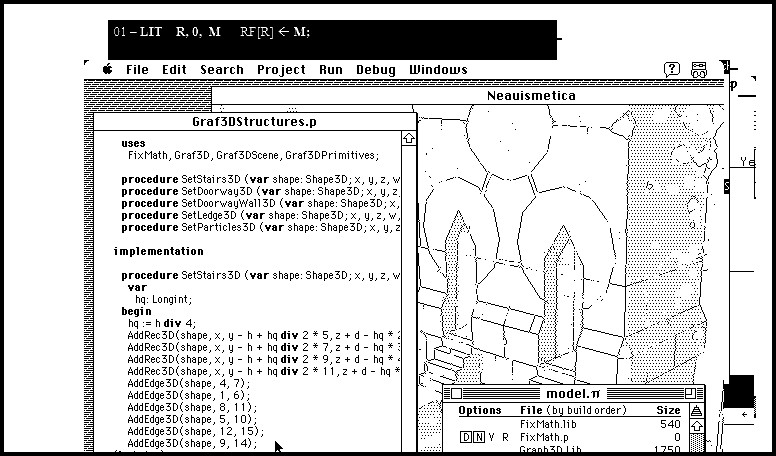The width and height of the screenshot is (776, 456).
Task: Toggle the V option for FixMath.p
Action: pos(491,438)
